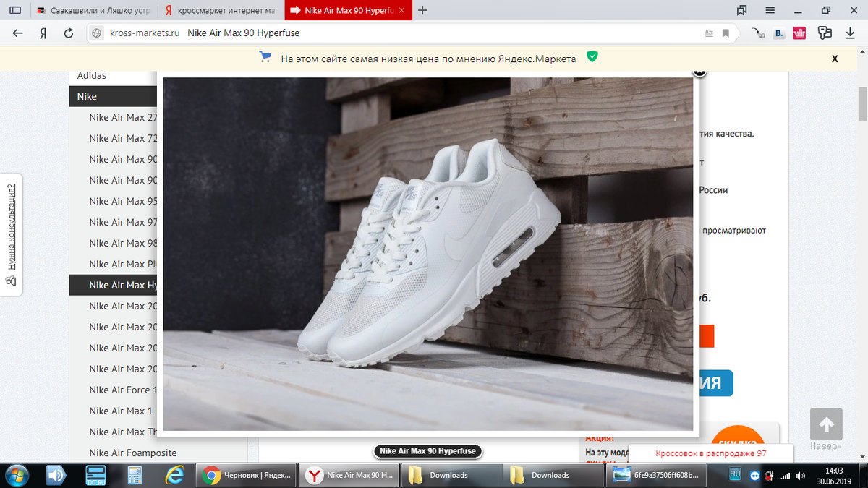The height and width of the screenshot is (488, 868).
Task: Open TeamViewer from the system tray
Action: click(x=754, y=475)
